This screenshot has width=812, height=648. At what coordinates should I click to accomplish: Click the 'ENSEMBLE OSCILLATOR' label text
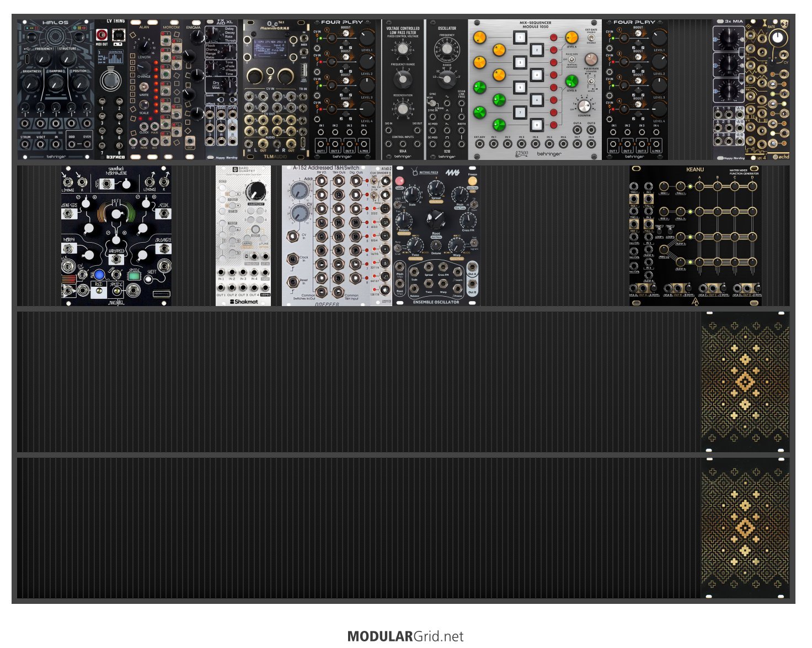click(436, 302)
